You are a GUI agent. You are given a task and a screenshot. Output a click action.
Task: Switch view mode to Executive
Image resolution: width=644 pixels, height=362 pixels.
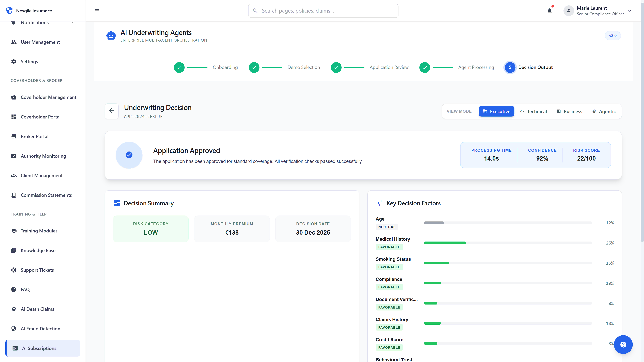[x=496, y=111]
